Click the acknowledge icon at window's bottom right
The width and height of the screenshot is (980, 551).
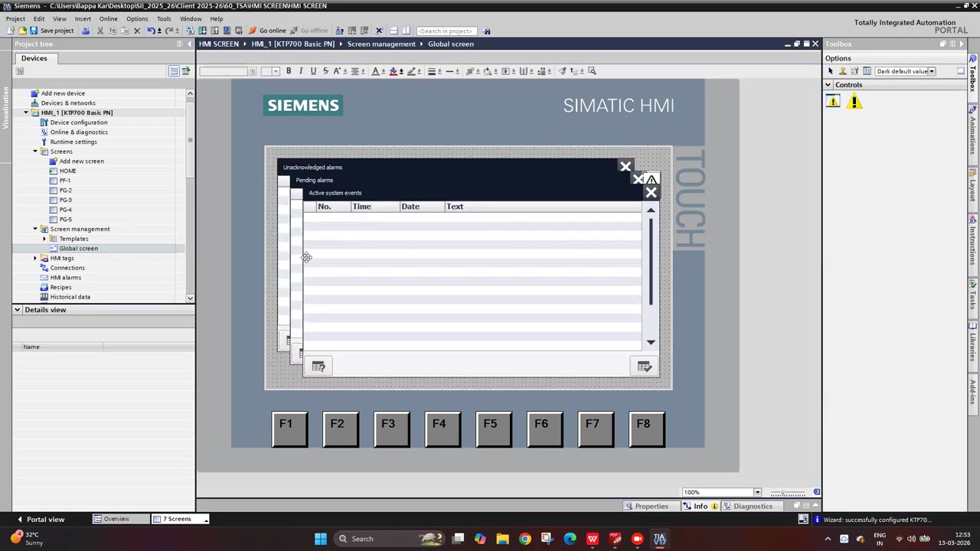click(645, 367)
